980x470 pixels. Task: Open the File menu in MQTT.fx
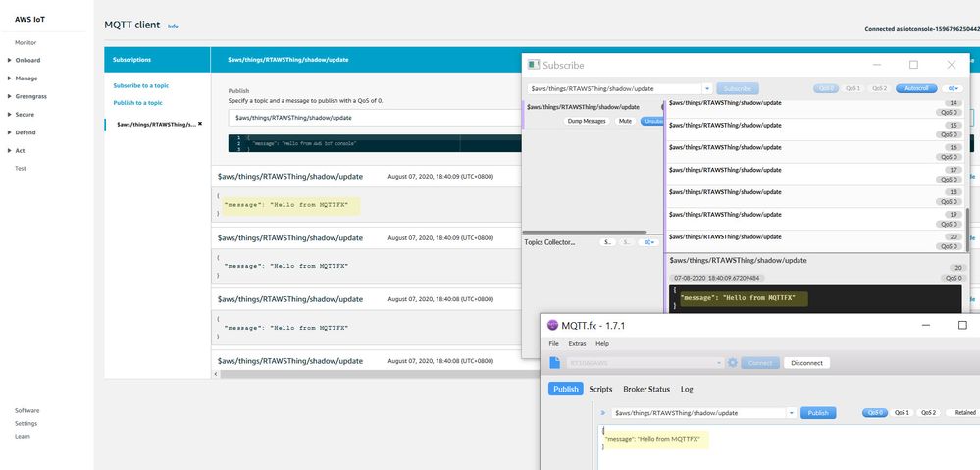point(553,343)
